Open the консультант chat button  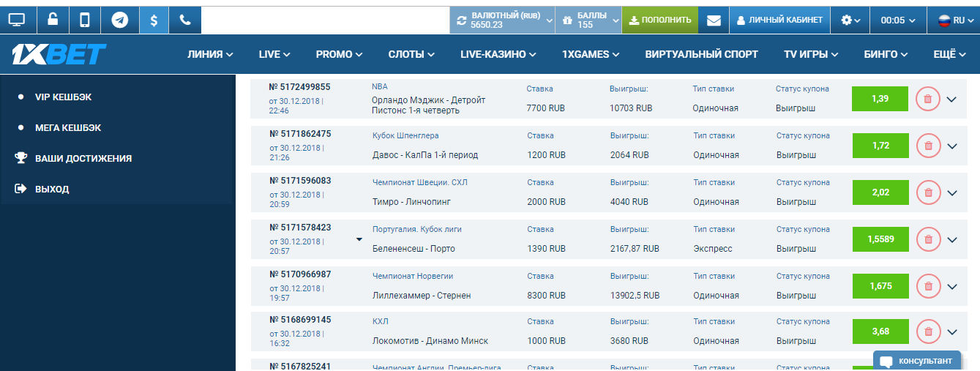[917, 361]
